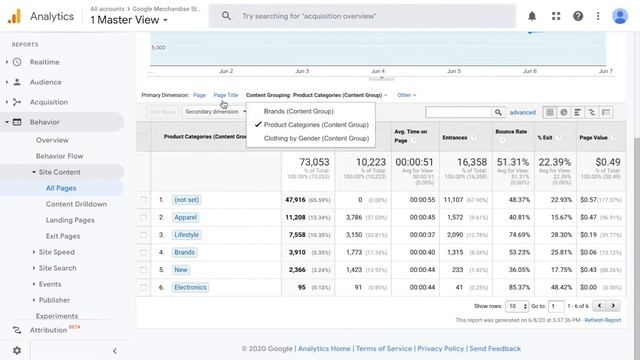Change the Show rows dropdown

pos(517,306)
